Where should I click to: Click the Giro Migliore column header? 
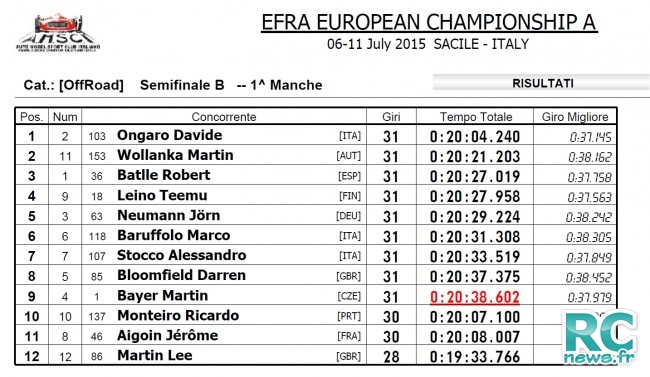click(575, 117)
